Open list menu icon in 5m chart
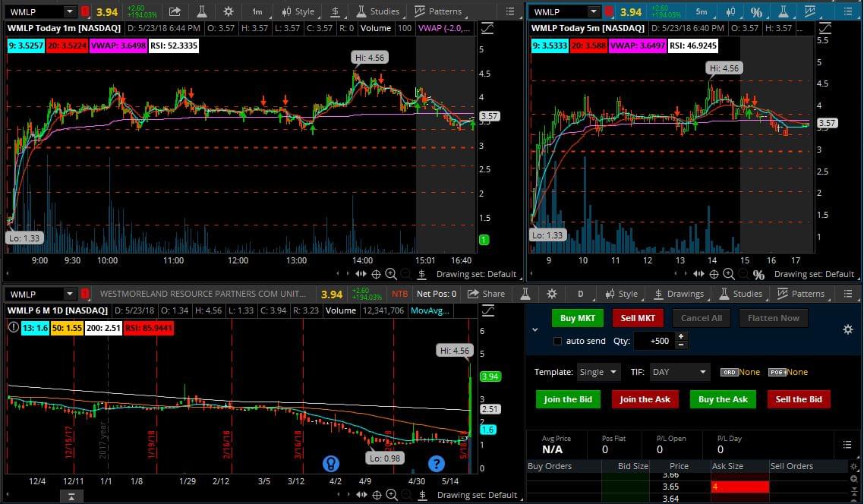The height and width of the screenshot is (504, 864). coord(848,11)
